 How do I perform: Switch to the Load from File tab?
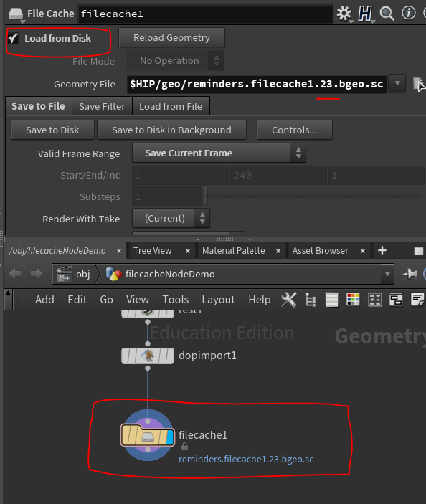tap(171, 106)
